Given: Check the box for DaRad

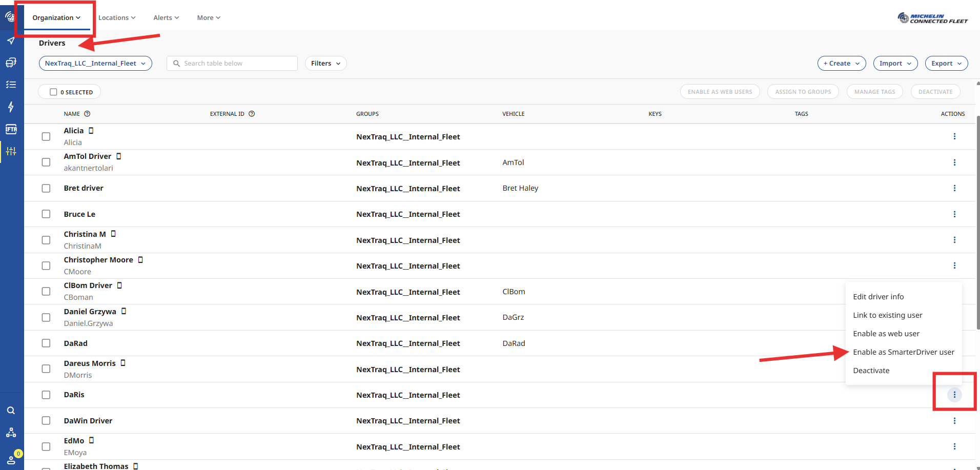Looking at the screenshot, I should [46, 343].
